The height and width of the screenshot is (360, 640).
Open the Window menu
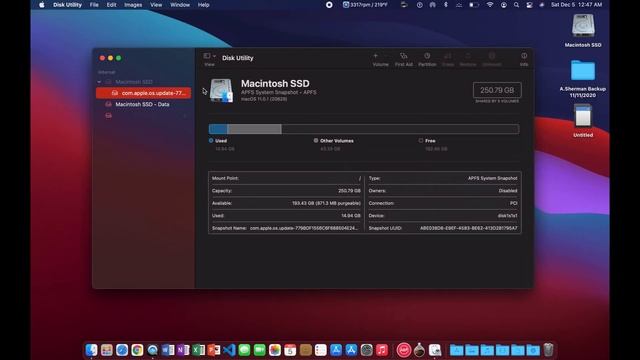coord(180,5)
